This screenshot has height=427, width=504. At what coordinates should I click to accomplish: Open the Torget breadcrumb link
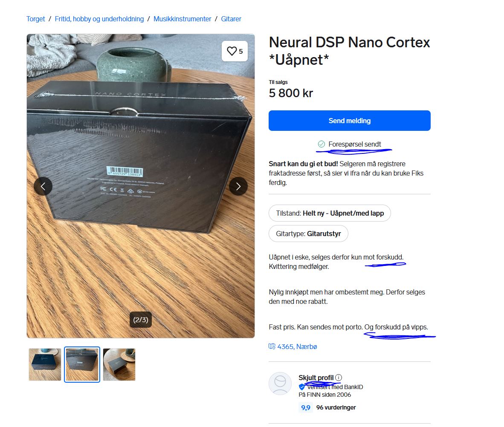pos(36,19)
